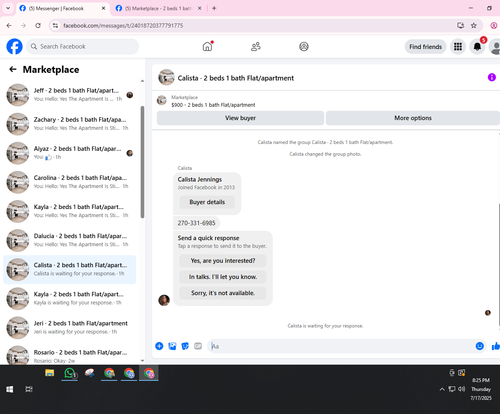Choose a GIF icon in composer
This screenshot has width=500, height=414.
[x=198, y=346]
